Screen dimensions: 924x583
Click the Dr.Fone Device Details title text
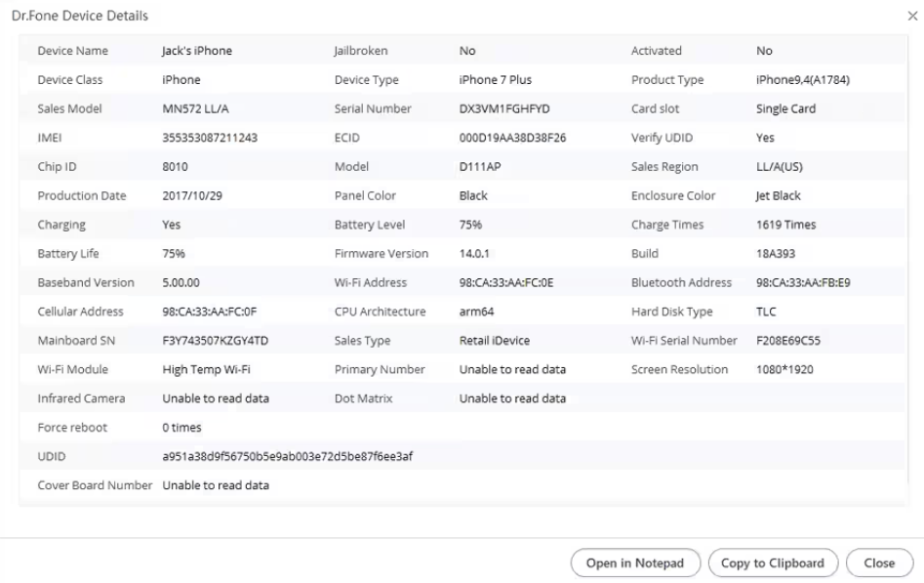click(x=80, y=16)
